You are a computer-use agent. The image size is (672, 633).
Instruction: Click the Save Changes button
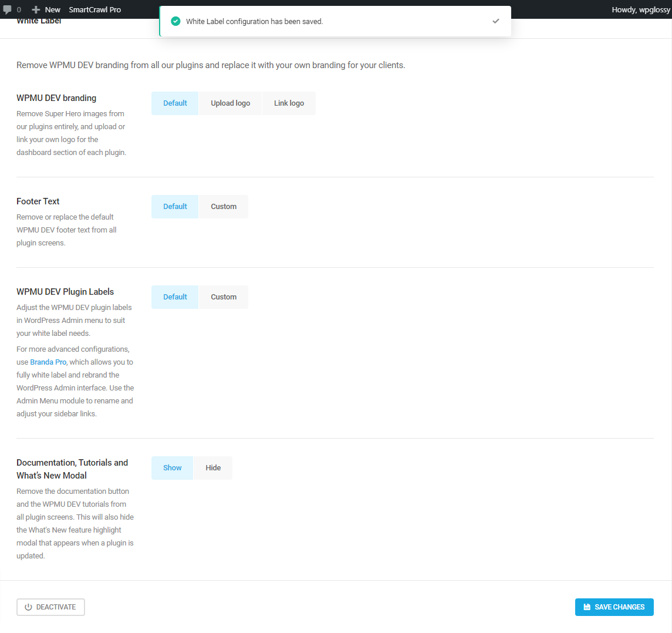coord(614,607)
